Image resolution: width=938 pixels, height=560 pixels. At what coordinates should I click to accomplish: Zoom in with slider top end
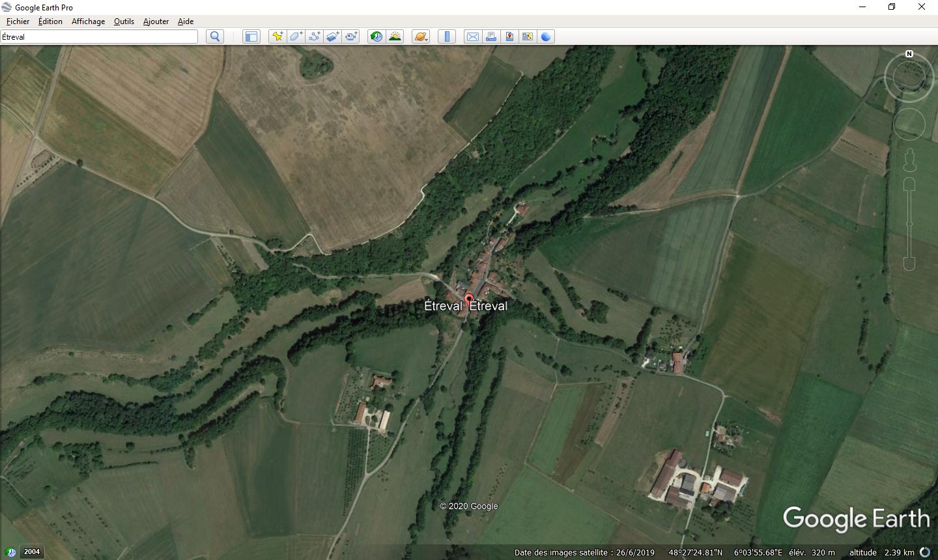(909, 184)
